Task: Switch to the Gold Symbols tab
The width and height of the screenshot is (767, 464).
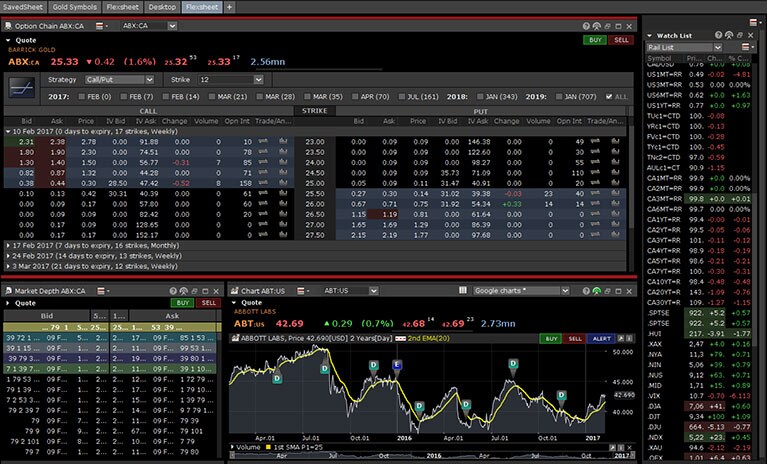Action: pyautogui.click(x=74, y=7)
